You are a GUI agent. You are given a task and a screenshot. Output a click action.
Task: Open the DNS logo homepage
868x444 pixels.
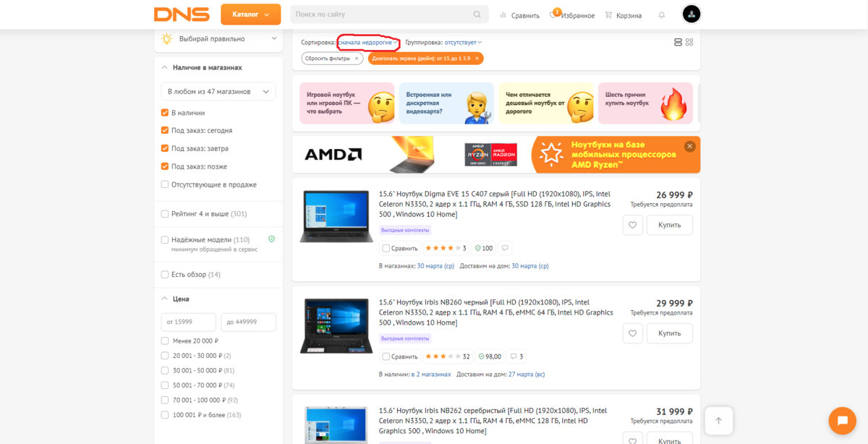point(182,14)
